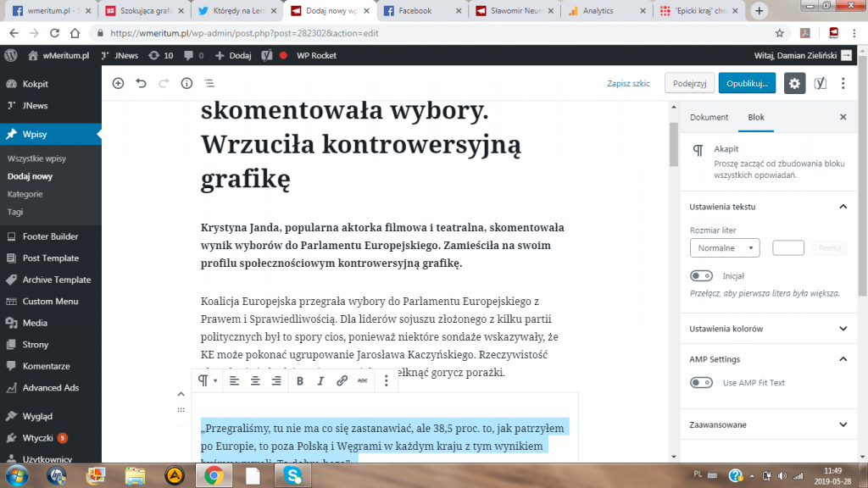Enable Use AMP Fit Text toggle

click(x=702, y=383)
